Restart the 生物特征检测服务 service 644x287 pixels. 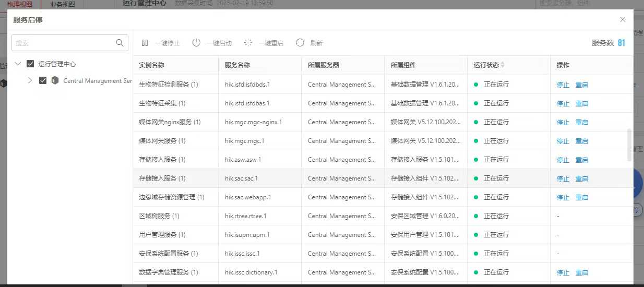pos(582,85)
